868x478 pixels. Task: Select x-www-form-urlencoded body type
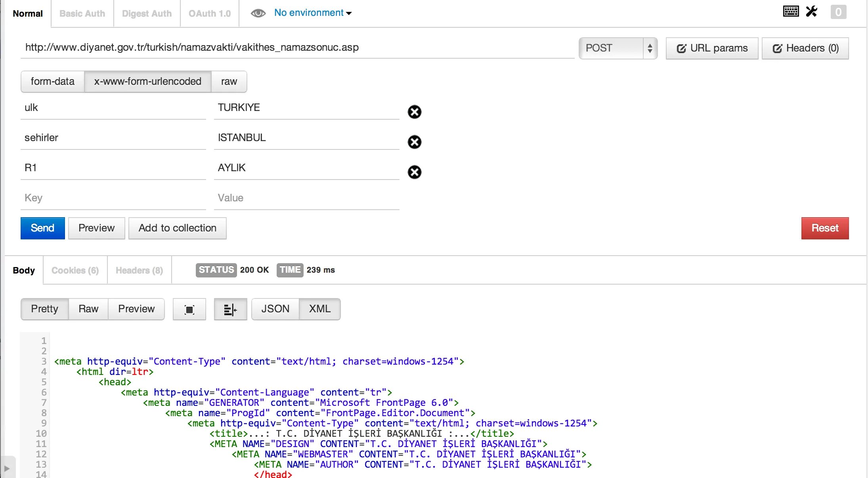pos(148,81)
